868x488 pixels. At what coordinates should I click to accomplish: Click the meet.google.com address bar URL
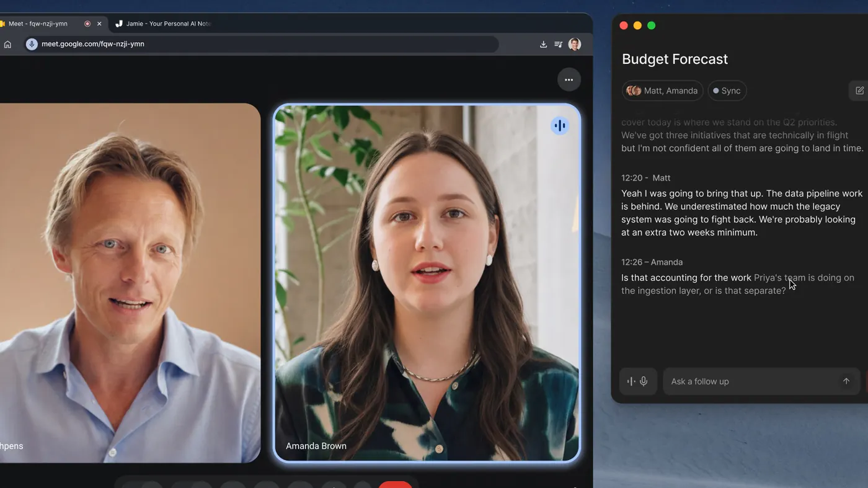(x=93, y=44)
